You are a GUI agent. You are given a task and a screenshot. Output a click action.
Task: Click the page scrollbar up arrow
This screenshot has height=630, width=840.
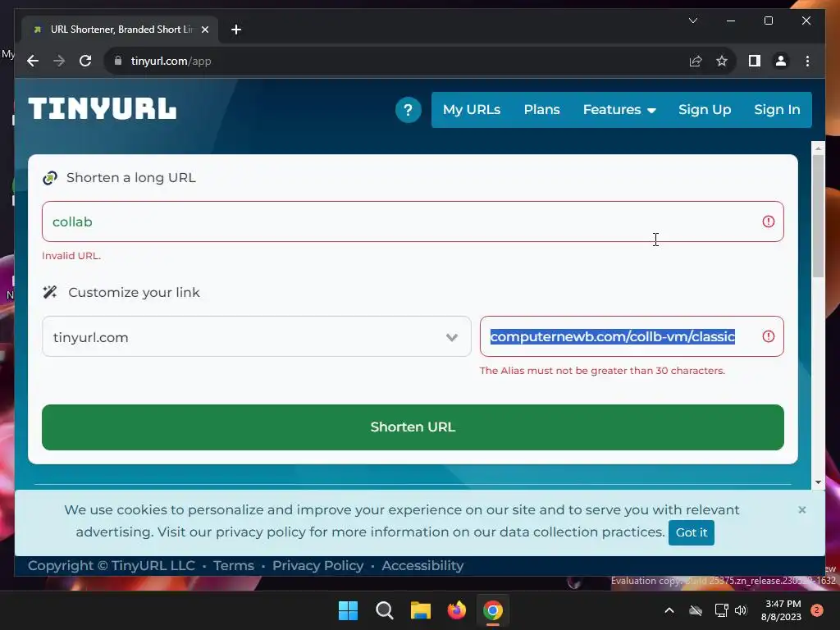pos(818,147)
